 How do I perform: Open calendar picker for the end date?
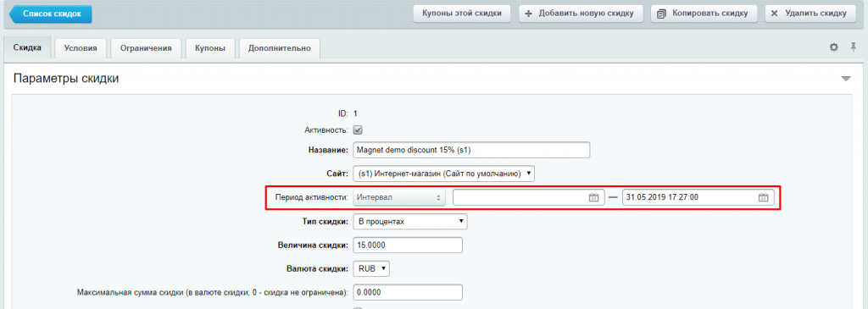coord(763,198)
